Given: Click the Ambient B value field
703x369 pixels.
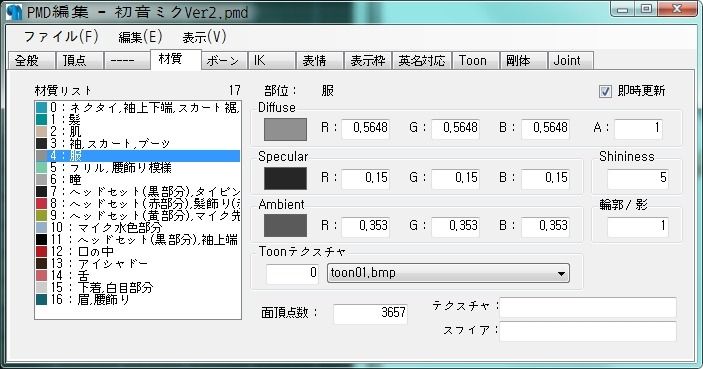Looking at the screenshot, I should 546,226.
